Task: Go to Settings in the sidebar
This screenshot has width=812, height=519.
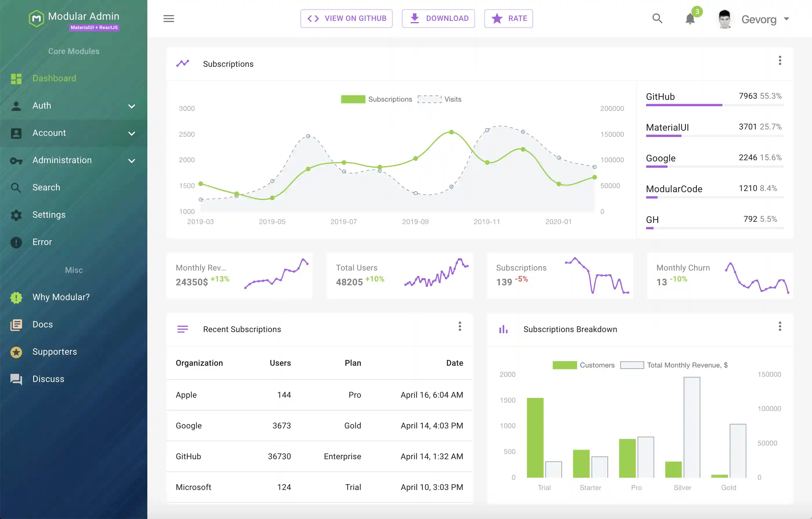Action: (x=49, y=215)
